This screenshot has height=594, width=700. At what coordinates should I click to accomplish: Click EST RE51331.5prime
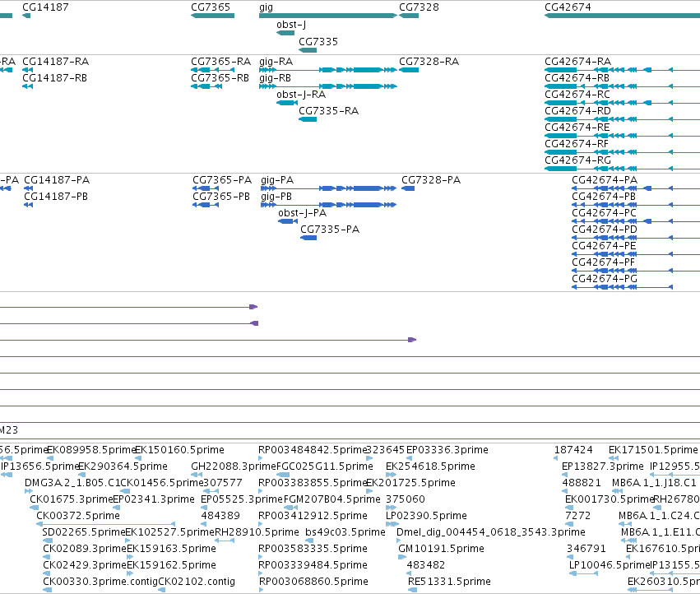450,581
